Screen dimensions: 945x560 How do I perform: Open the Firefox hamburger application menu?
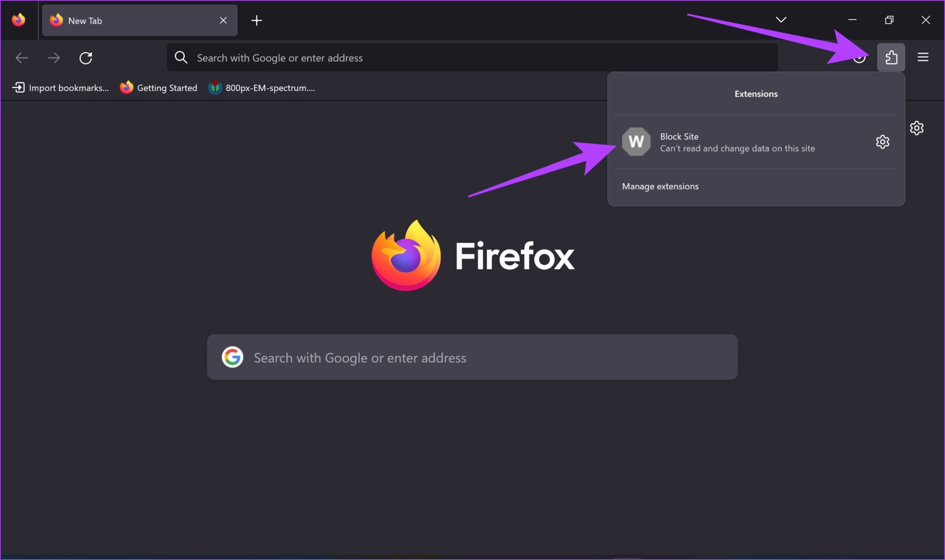click(x=923, y=58)
